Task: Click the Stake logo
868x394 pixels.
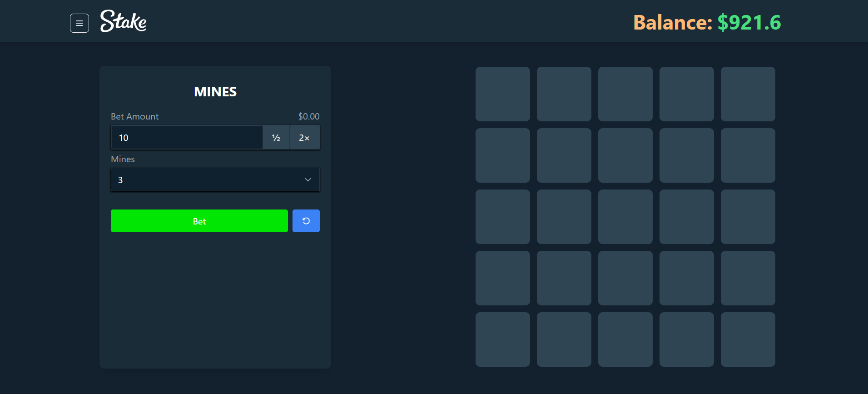Action: pyautogui.click(x=123, y=21)
